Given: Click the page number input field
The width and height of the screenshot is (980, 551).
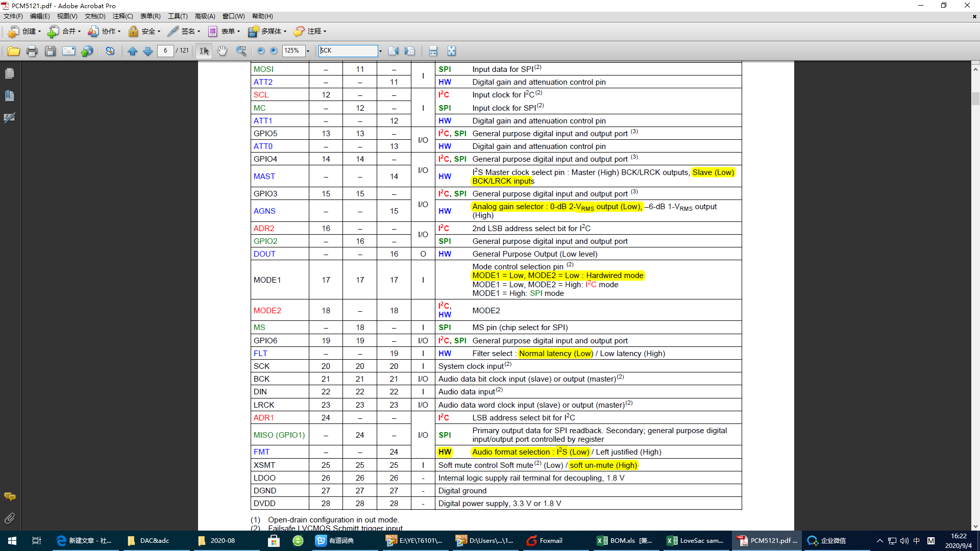Looking at the screenshot, I should 165,51.
